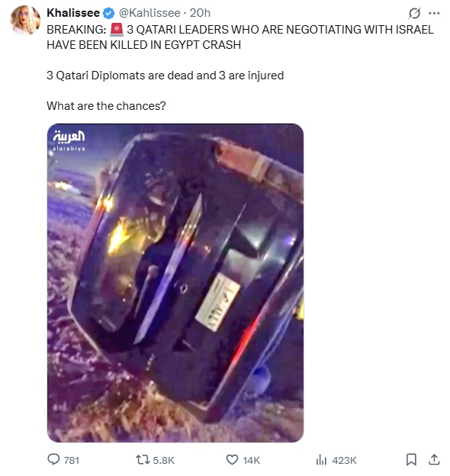
Task: Open the @Kahlissee handle link
Action: (x=149, y=13)
